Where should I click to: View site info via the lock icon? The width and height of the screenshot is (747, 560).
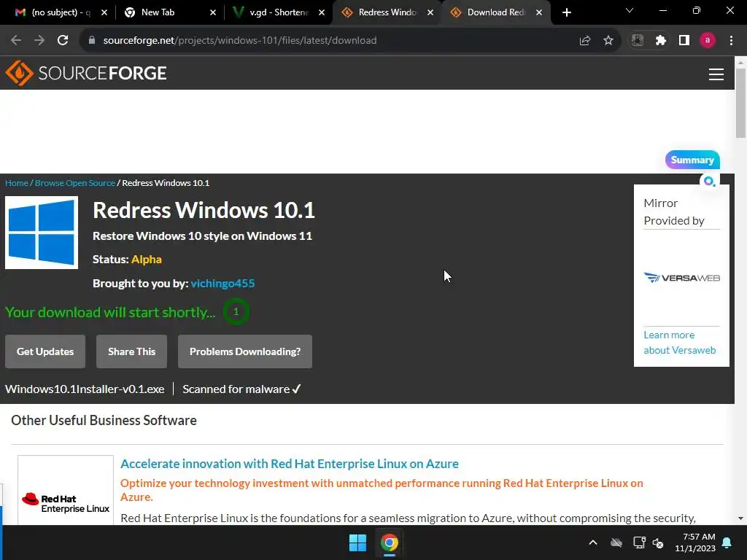91,41
